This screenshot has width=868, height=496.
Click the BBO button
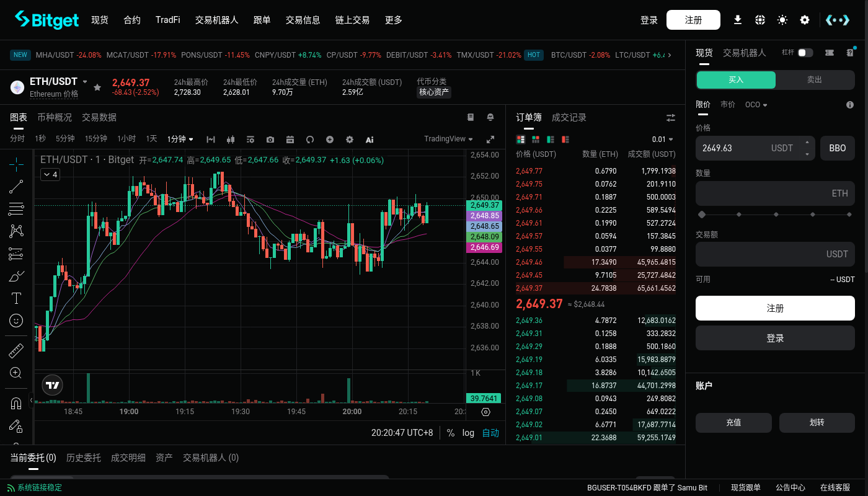click(x=838, y=148)
